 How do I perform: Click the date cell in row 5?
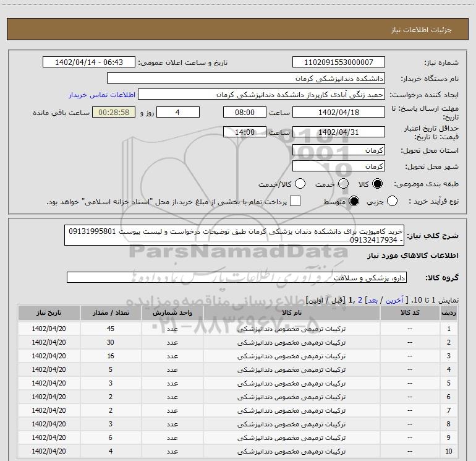49,383
